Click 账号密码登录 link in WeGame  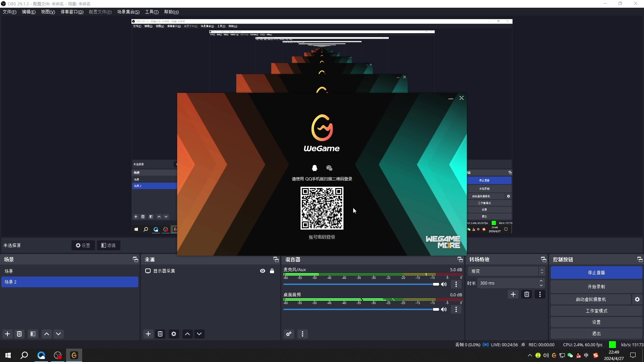[322, 237]
